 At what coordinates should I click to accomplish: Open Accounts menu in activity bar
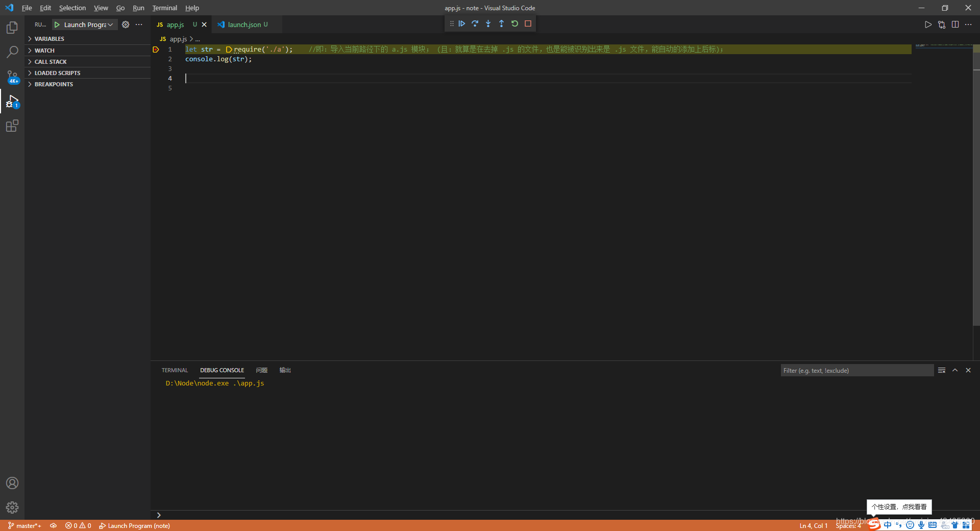pos(12,483)
